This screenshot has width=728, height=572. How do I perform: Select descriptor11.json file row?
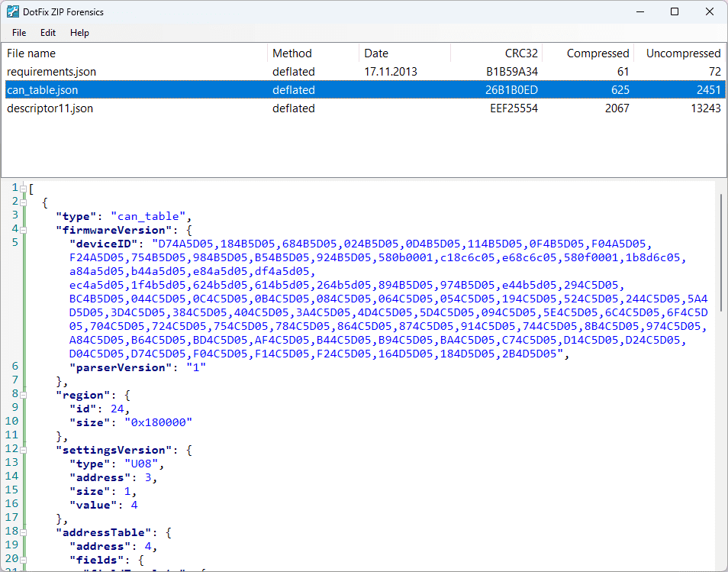pyautogui.click(x=365, y=108)
